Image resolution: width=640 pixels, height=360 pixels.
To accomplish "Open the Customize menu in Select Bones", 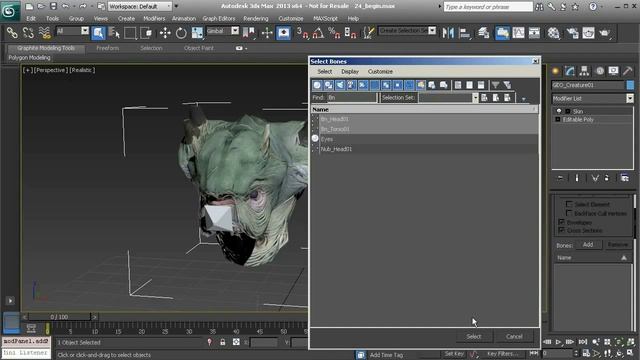I will tap(380, 71).
